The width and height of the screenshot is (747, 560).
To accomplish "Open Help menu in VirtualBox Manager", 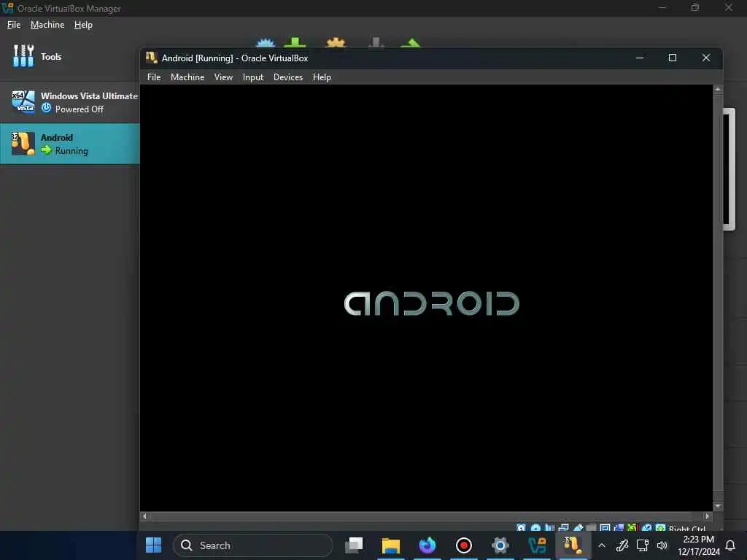I will tap(83, 25).
